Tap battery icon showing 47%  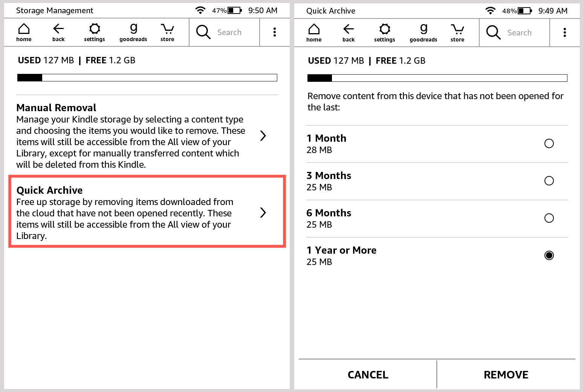coord(235,10)
